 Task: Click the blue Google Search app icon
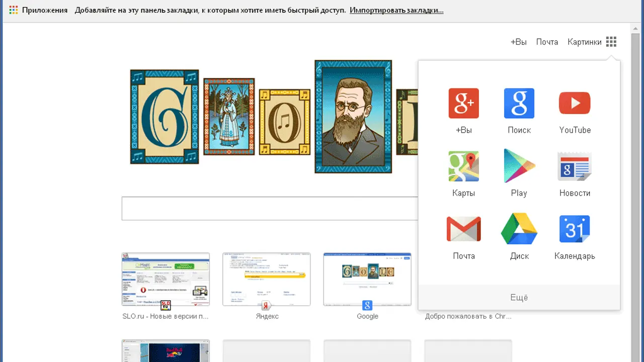click(x=519, y=104)
